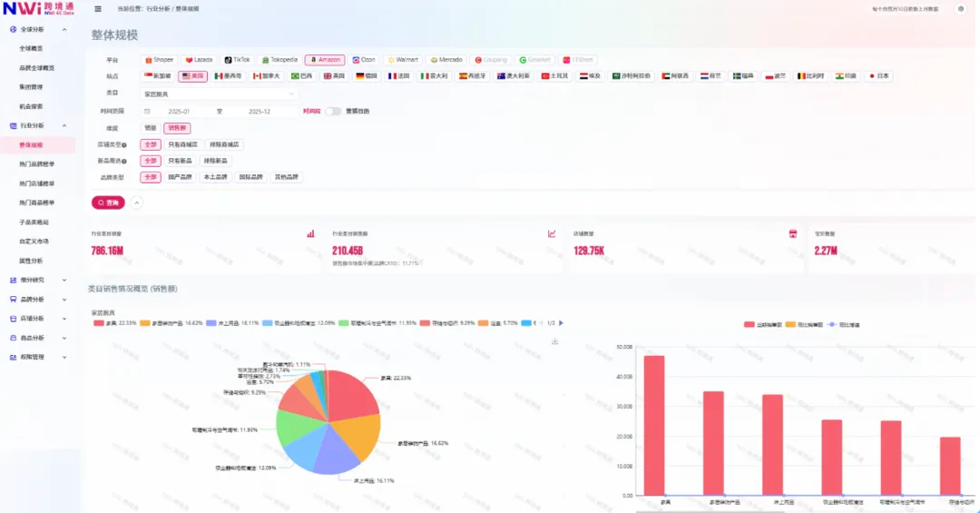This screenshot has height=513, width=980.
Task: Download the pie chart using download icon
Action: 554,341
